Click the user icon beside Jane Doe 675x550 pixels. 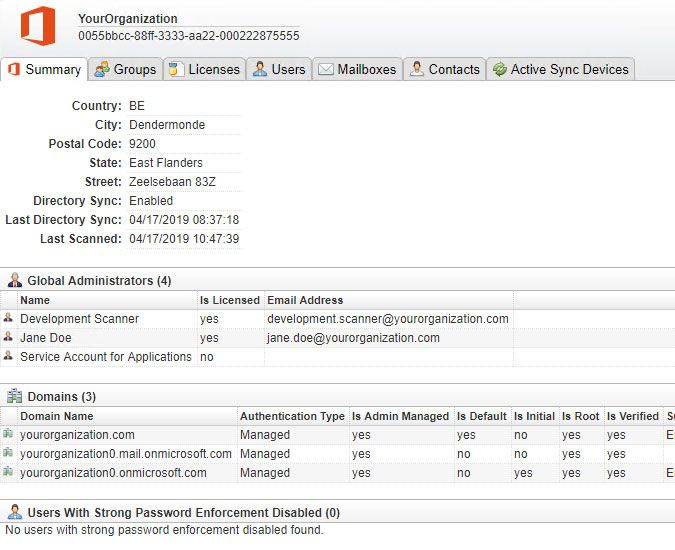point(8,337)
